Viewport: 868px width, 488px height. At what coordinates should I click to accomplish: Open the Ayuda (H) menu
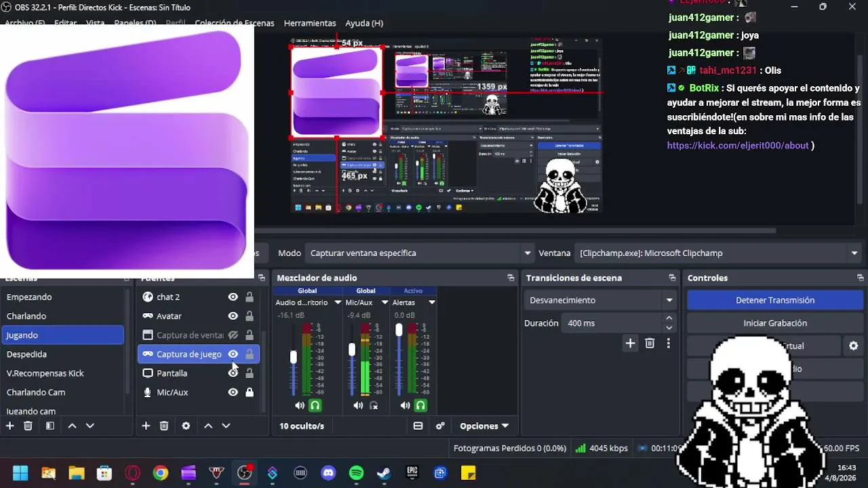coord(364,23)
